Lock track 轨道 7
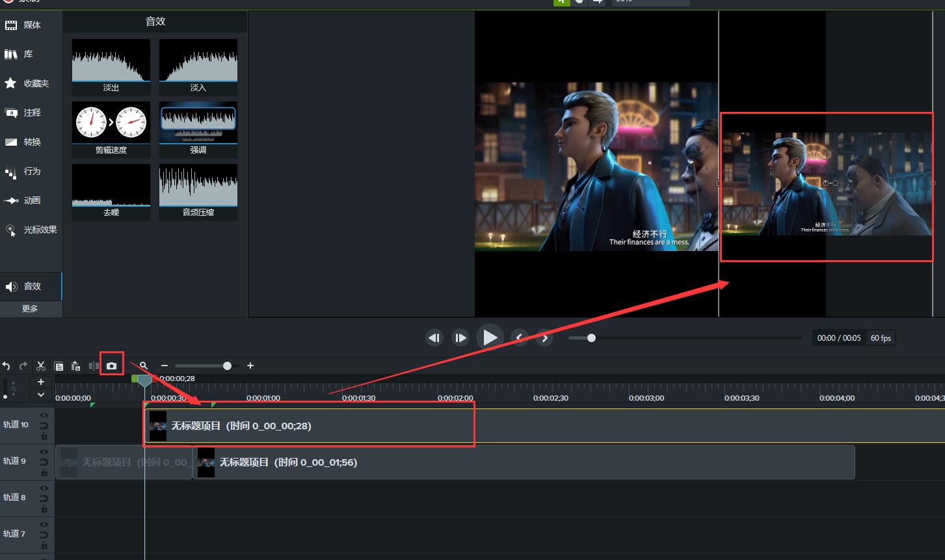The width and height of the screenshot is (945, 560). (x=44, y=546)
